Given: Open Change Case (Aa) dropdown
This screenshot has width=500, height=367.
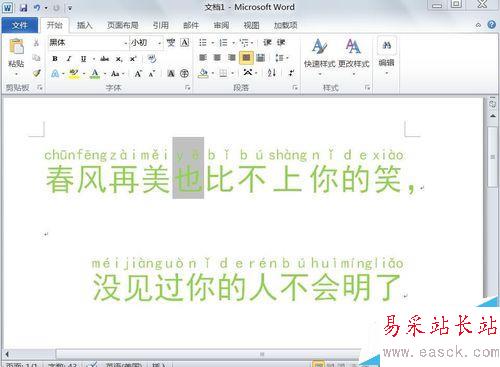Looking at the screenshot, I should tap(117, 74).
